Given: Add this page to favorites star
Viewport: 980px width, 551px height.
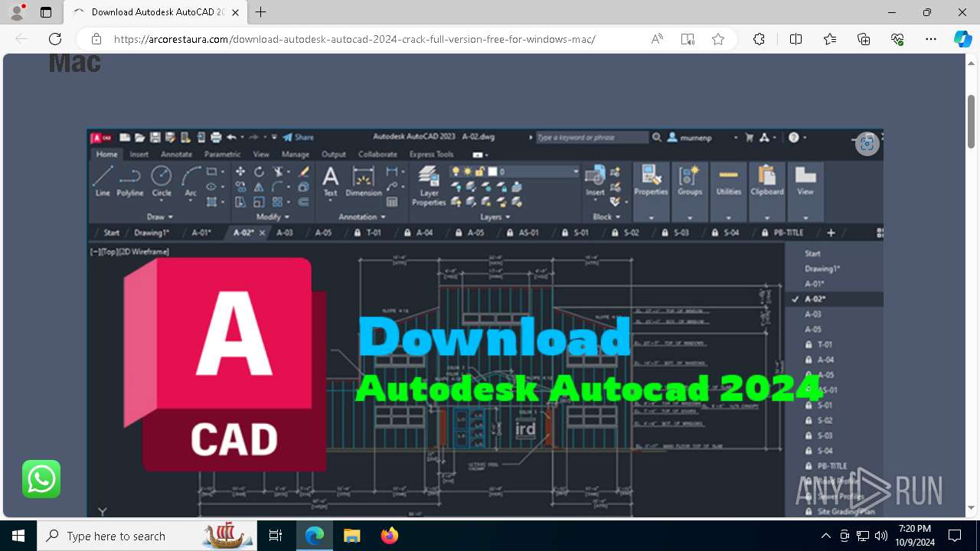Looking at the screenshot, I should point(718,39).
